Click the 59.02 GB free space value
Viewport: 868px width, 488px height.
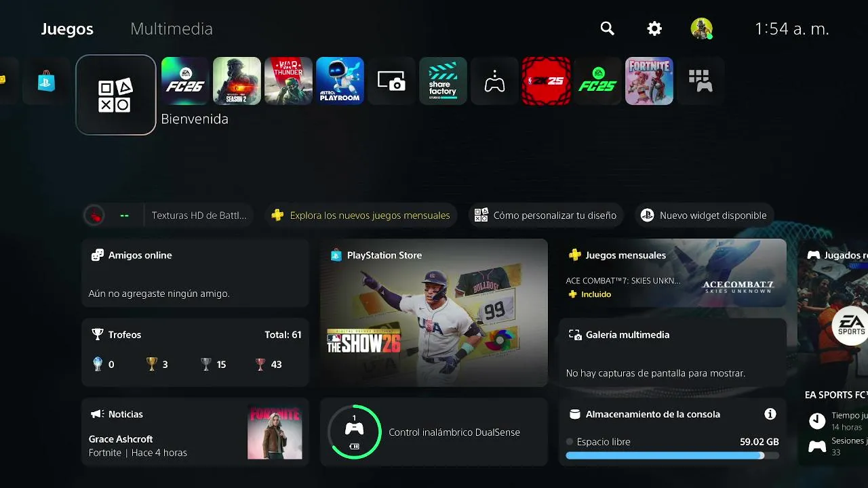(x=759, y=442)
